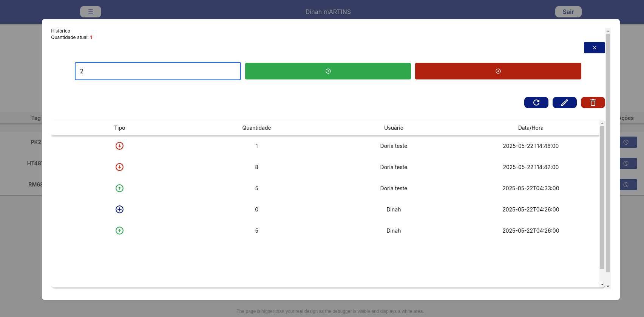Click the blue plus icon in Dinah's row

pos(119,210)
